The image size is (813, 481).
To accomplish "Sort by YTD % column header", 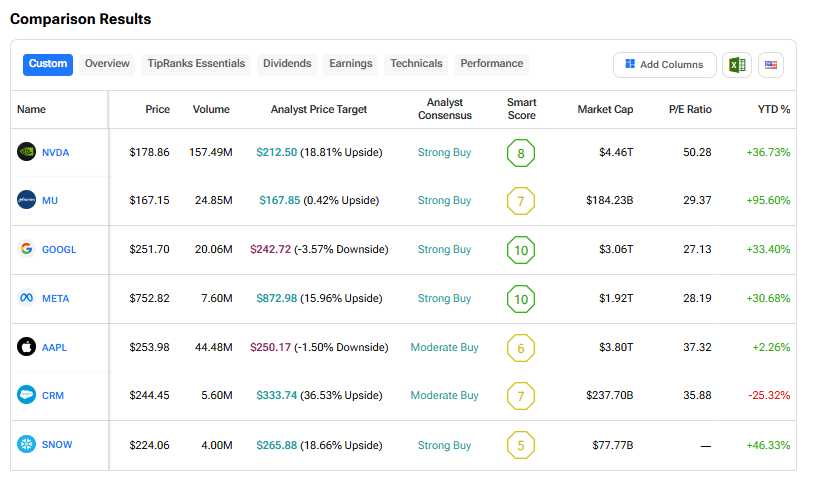I will pyautogui.click(x=774, y=109).
